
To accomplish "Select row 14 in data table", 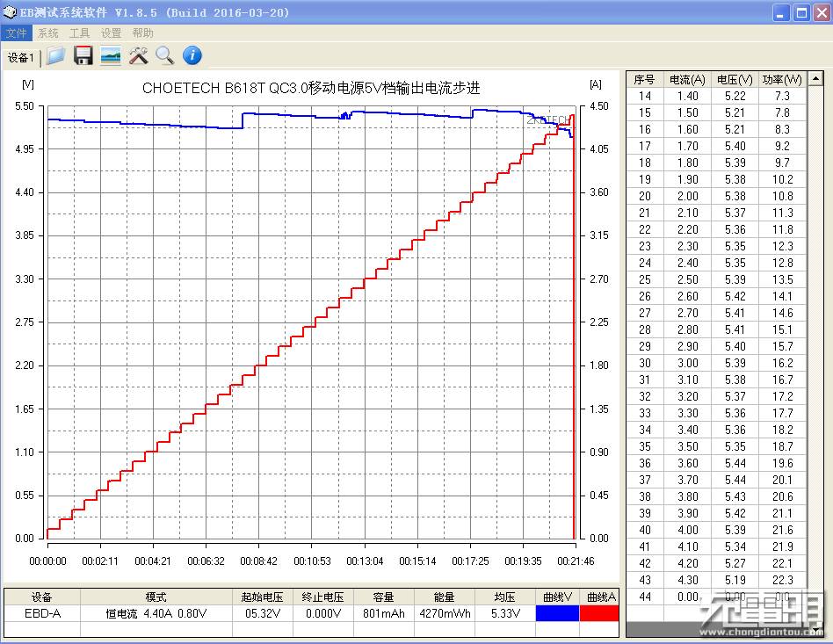I will click(716, 96).
